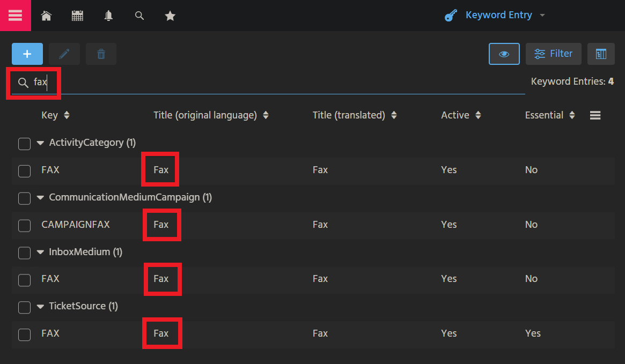
Task: Click the global search magnifier icon
Action: [139, 16]
